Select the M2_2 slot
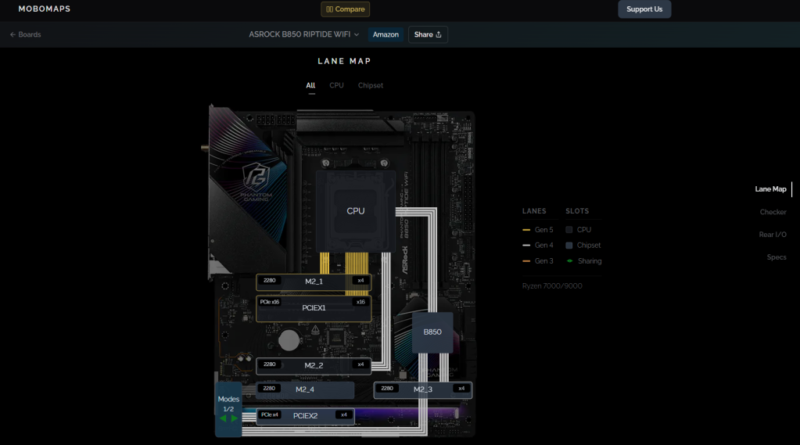800x445 pixels. (314, 365)
